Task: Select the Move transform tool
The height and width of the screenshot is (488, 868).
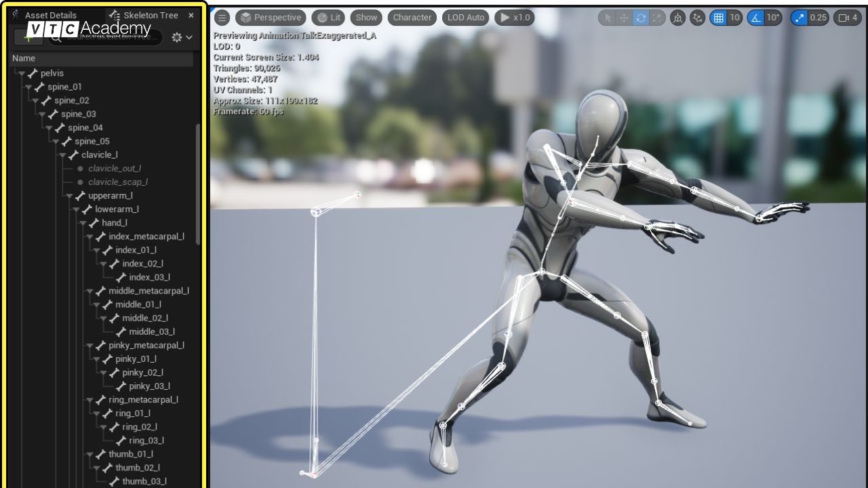Action: click(x=623, y=18)
